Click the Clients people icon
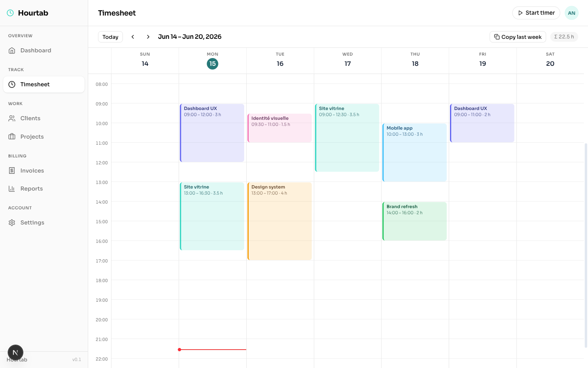This screenshot has height=368, width=588. click(12, 118)
